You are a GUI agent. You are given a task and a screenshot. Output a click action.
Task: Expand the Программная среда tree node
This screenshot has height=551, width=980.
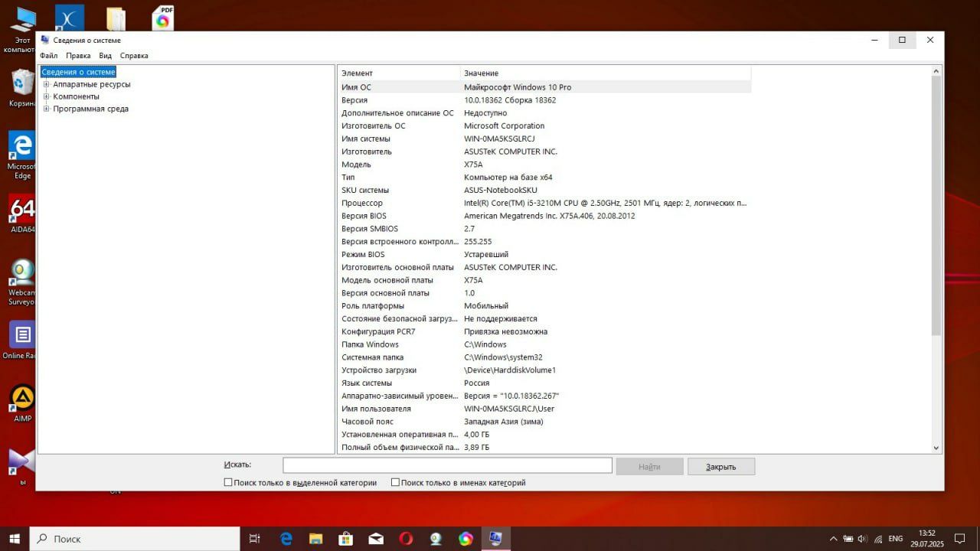[47, 109]
